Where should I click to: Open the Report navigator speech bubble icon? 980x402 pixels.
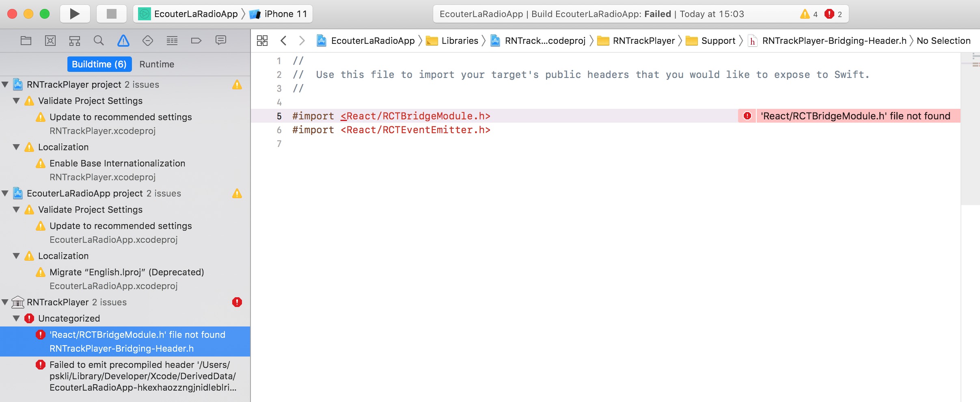tap(220, 40)
